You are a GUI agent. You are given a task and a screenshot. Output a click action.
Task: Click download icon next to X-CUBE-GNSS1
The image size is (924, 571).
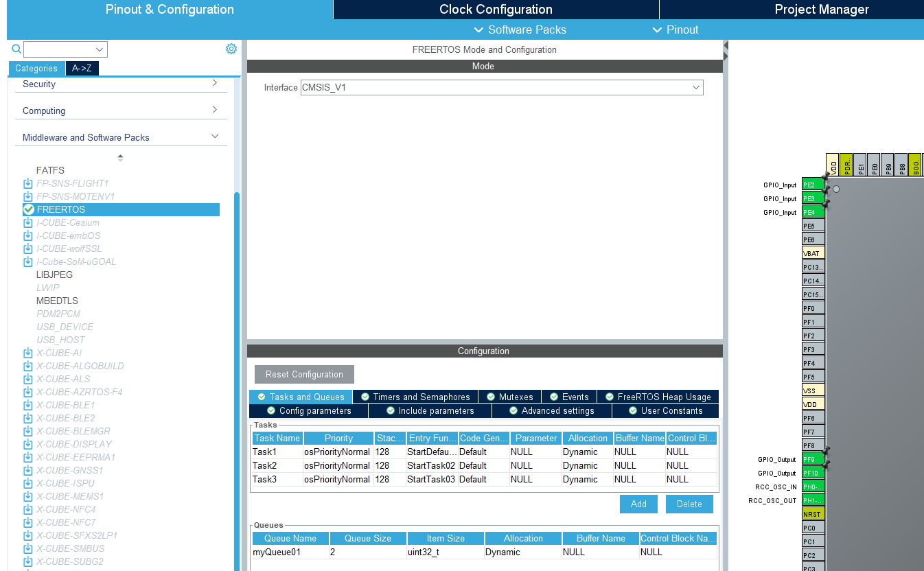28,470
